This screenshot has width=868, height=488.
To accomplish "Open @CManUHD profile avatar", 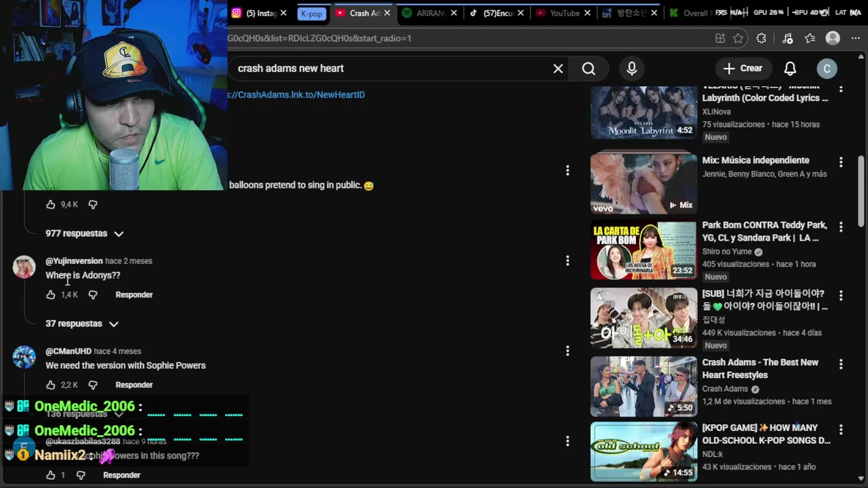I will tap(24, 357).
